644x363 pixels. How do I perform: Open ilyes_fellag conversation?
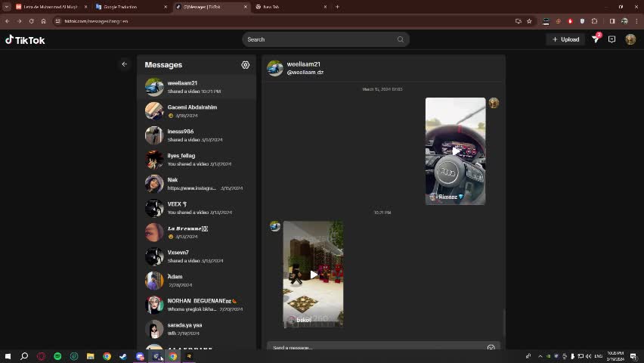click(197, 160)
